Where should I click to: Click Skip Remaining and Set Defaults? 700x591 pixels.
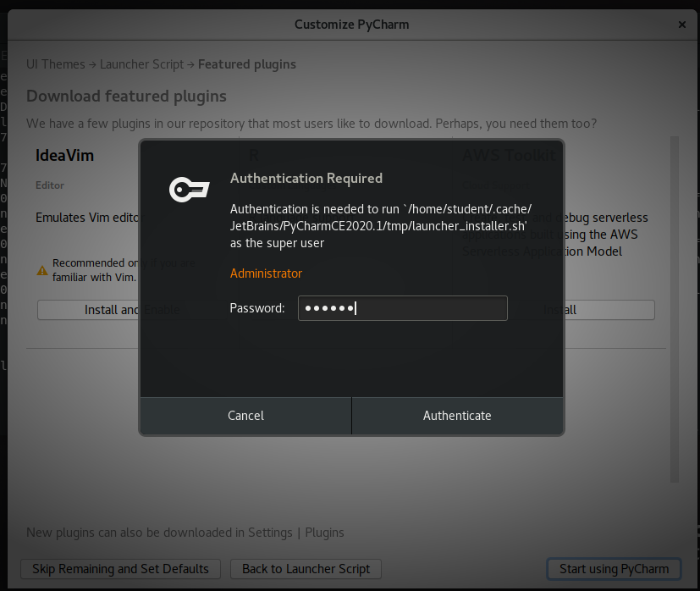pos(120,568)
